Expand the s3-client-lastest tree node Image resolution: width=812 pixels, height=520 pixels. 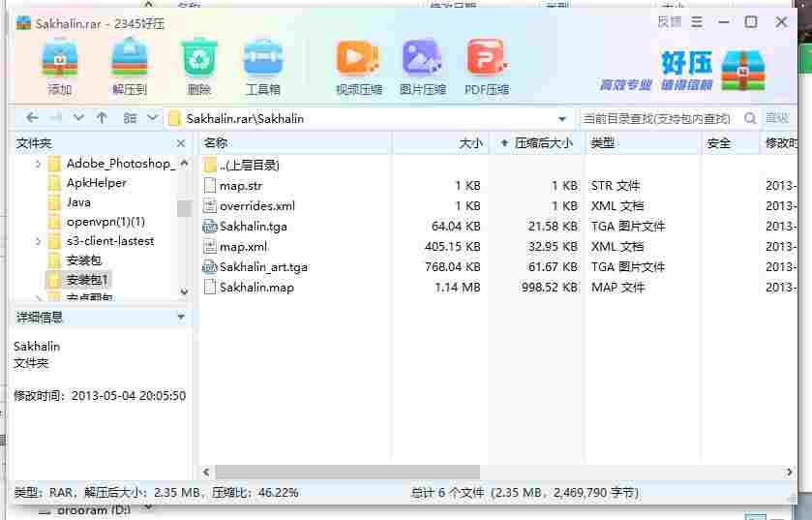(x=38, y=241)
